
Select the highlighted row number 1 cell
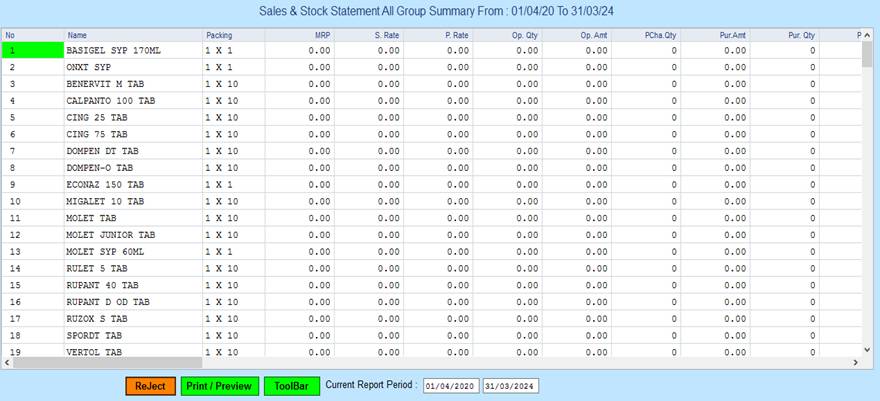[x=32, y=49]
